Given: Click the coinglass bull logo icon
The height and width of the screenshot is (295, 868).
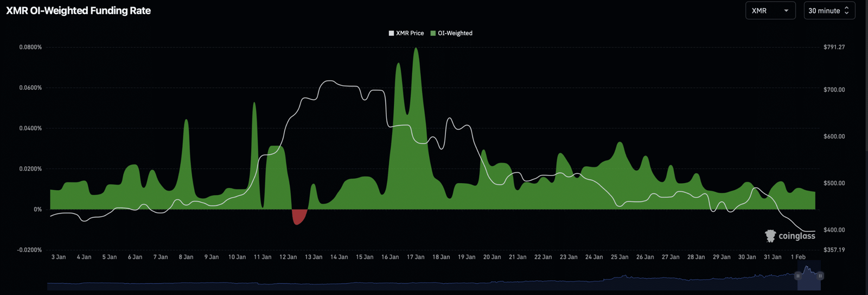Looking at the screenshot, I should pos(770,236).
